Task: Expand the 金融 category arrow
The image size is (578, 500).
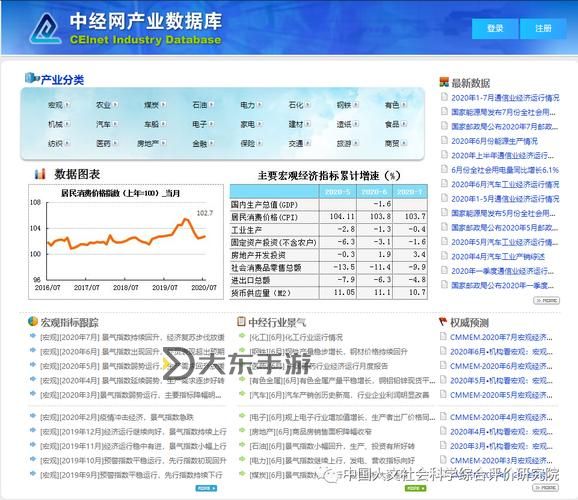Action: click(x=212, y=143)
